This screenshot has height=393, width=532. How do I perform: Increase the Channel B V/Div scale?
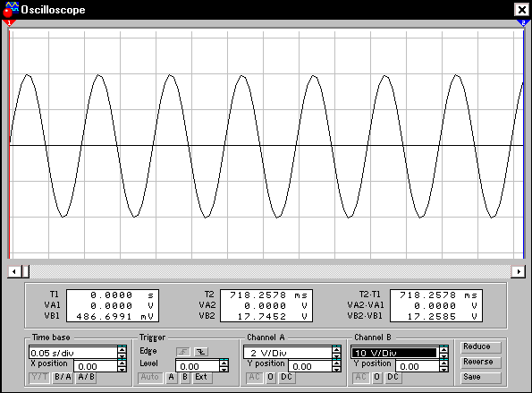(x=443, y=349)
